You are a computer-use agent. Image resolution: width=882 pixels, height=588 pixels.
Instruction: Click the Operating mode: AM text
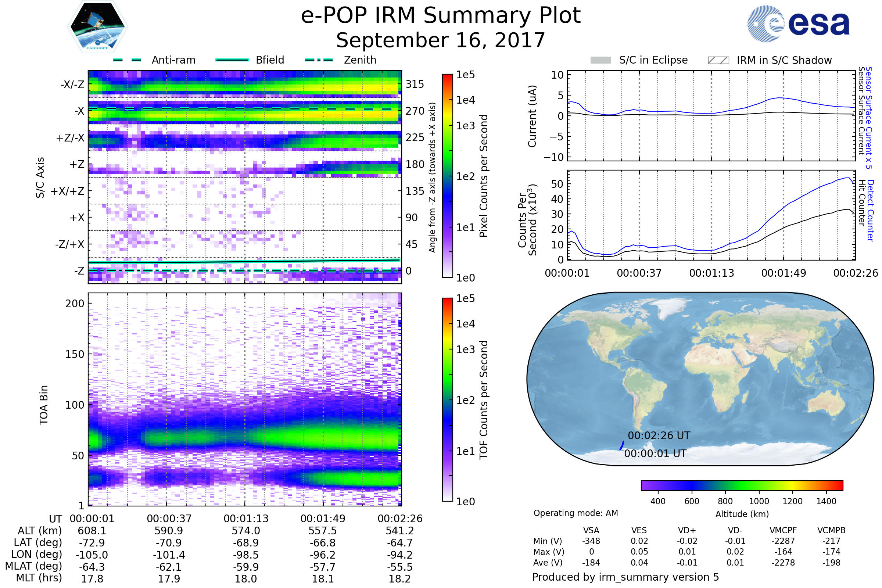click(575, 513)
